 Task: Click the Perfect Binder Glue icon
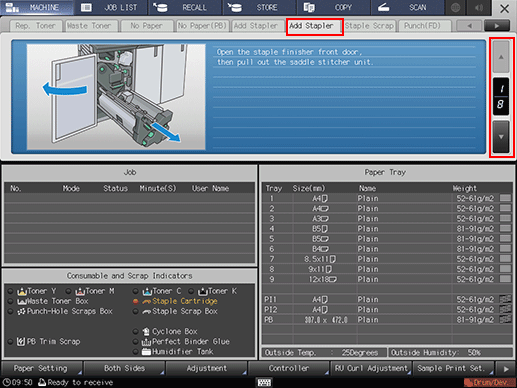point(147,342)
